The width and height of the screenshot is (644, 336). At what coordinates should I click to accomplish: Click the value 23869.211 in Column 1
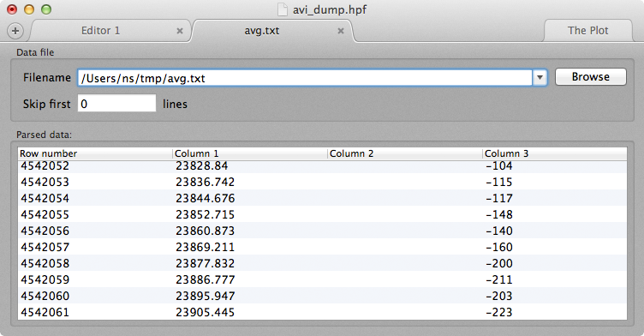click(x=205, y=247)
